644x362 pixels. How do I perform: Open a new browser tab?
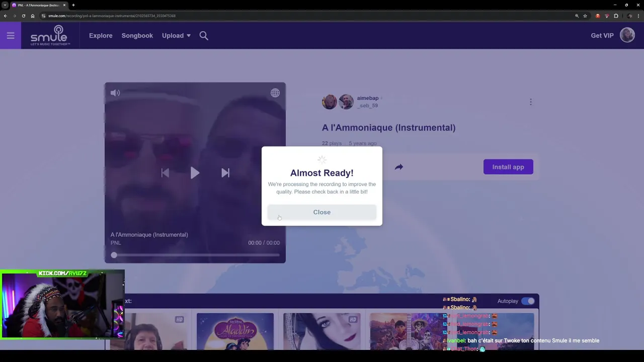73,5
